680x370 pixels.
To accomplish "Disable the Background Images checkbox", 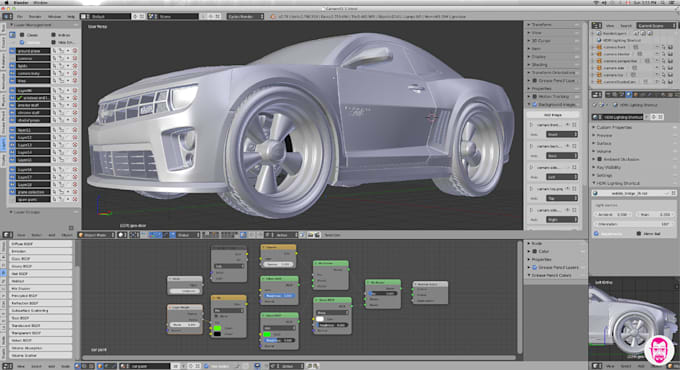I will click(x=535, y=105).
